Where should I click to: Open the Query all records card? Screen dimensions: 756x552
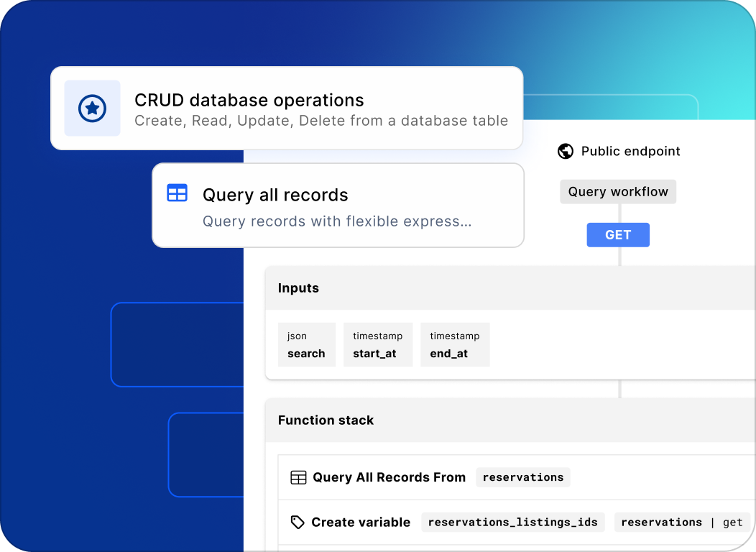coord(338,206)
